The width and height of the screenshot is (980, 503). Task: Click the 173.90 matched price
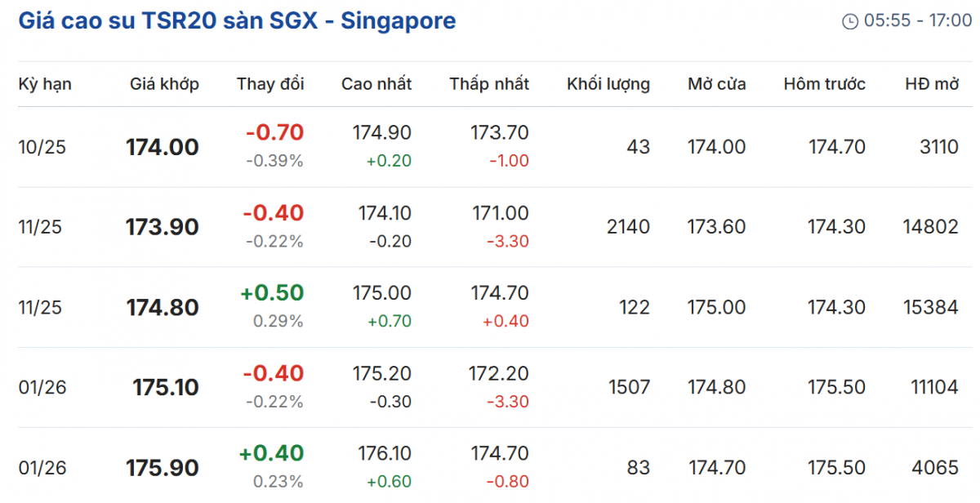162,227
